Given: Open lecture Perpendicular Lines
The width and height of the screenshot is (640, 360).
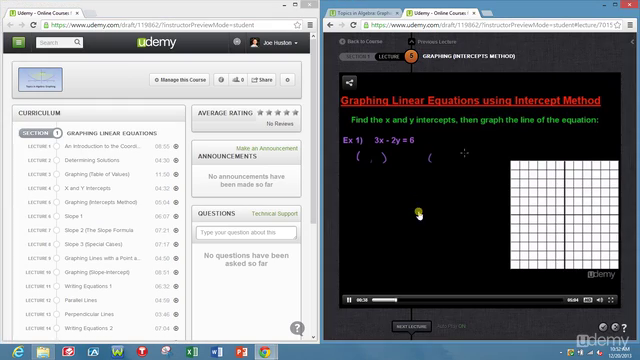Looking at the screenshot, I should pyautogui.click(x=89, y=314).
